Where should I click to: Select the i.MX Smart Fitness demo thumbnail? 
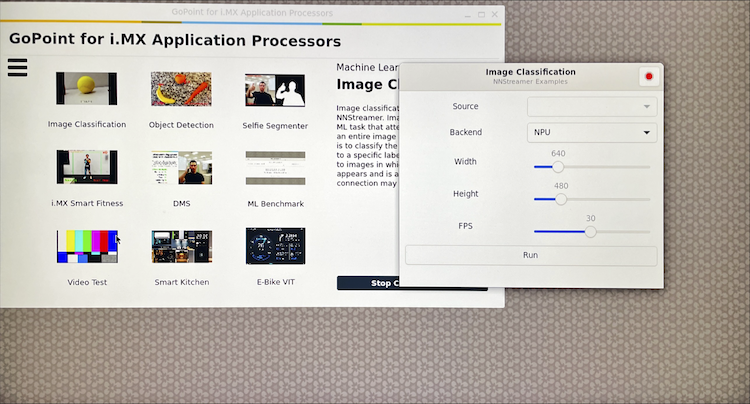click(87, 167)
